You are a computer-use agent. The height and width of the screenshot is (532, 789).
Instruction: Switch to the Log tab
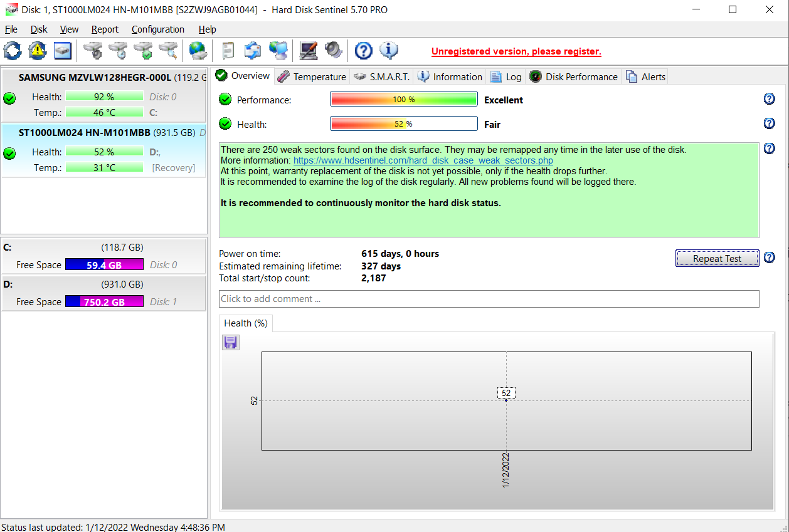tap(506, 76)
